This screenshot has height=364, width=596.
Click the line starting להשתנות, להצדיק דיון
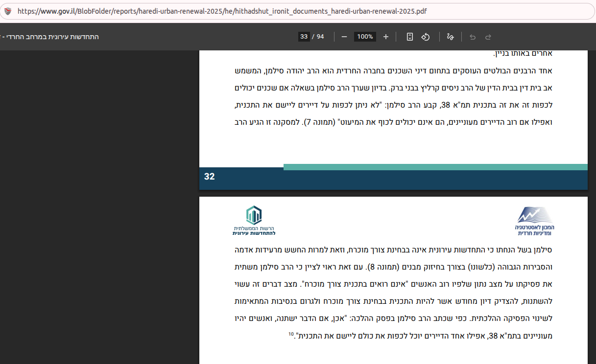(x=394, y=301)
